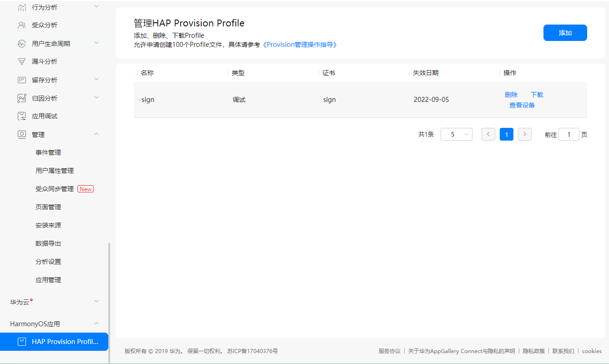
Task: Click the 类型 column header
Action: 238,73
